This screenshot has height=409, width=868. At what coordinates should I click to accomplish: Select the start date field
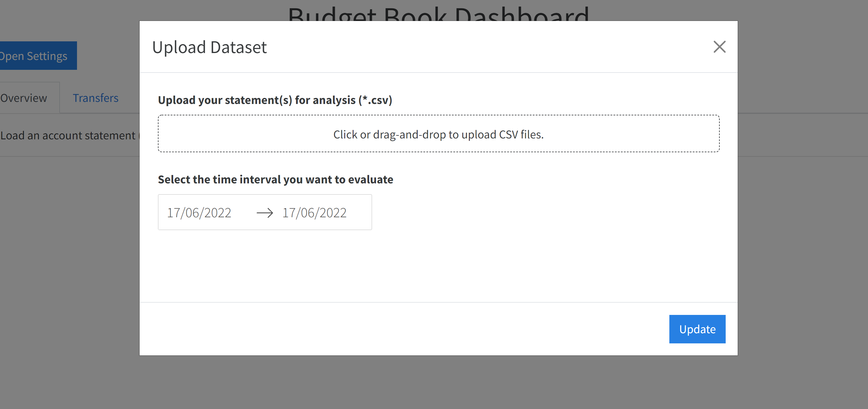point(199,212)
